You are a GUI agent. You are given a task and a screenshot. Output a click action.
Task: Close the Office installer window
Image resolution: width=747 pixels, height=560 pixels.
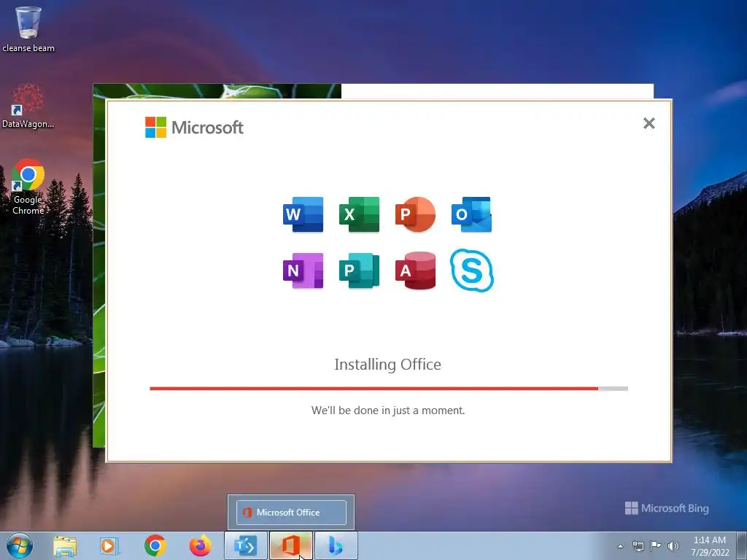tap(649, 123)
